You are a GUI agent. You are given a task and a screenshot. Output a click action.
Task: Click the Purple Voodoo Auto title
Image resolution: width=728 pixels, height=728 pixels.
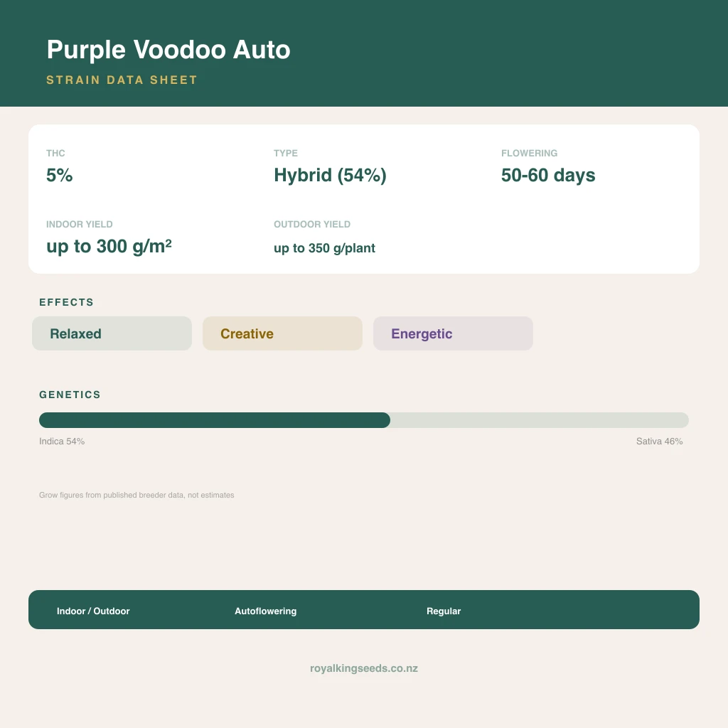point(168,50)
